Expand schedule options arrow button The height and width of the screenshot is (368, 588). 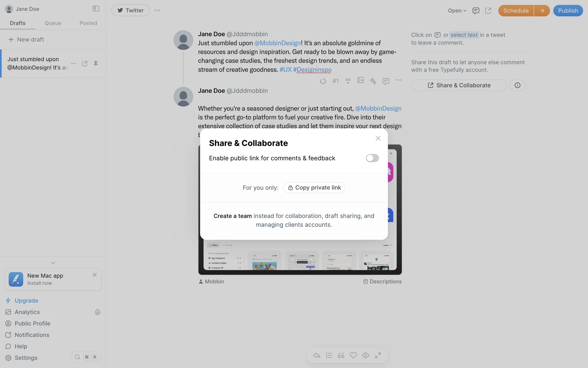pyautogui.click(x=542, y=11)
